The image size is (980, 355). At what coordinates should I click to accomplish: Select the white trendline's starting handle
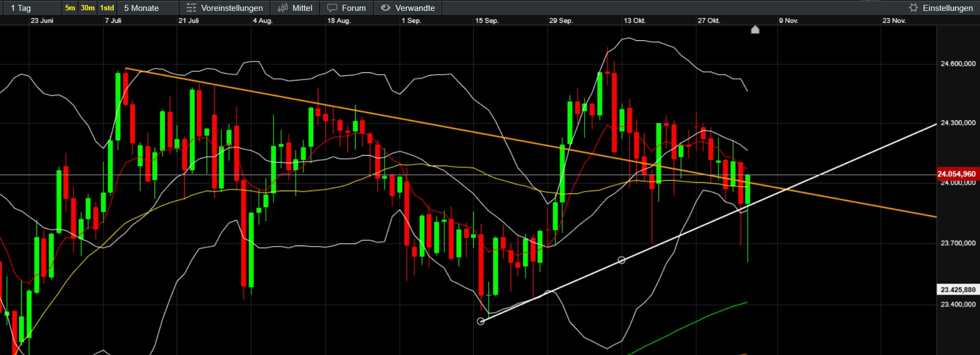click(x=481, y=321)
